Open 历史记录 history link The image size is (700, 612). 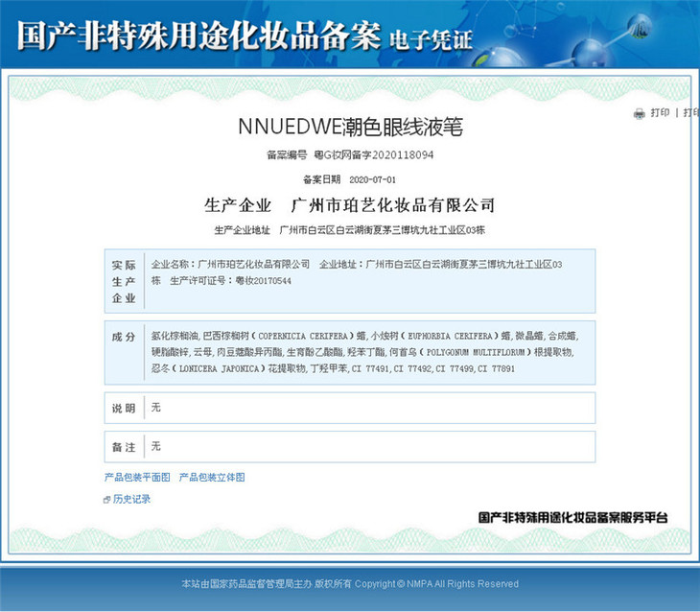[131, 499]
